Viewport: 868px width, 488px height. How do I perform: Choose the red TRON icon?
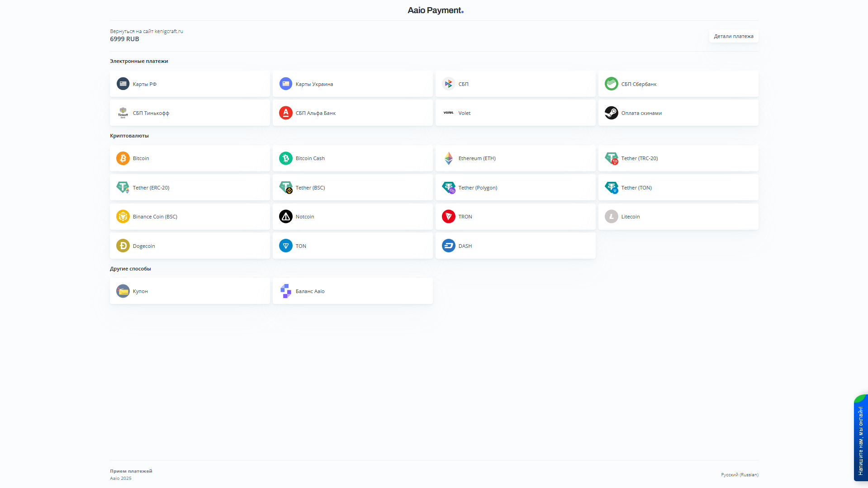449,217
